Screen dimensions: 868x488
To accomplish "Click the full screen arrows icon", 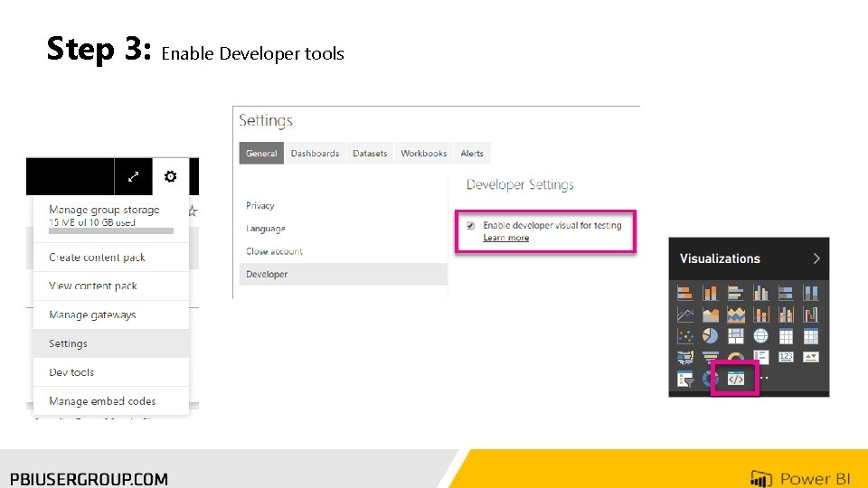I will pos(134,177).
